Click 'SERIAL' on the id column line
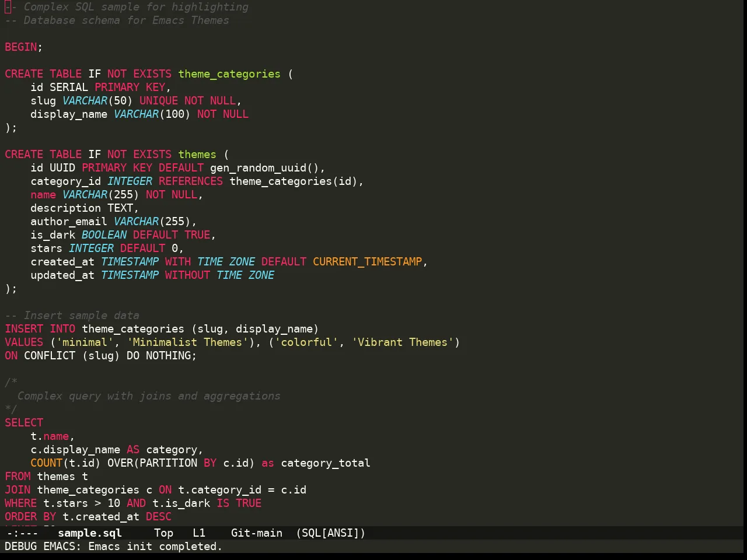Screen dimensions: 747x560 [x=69, y=87]
